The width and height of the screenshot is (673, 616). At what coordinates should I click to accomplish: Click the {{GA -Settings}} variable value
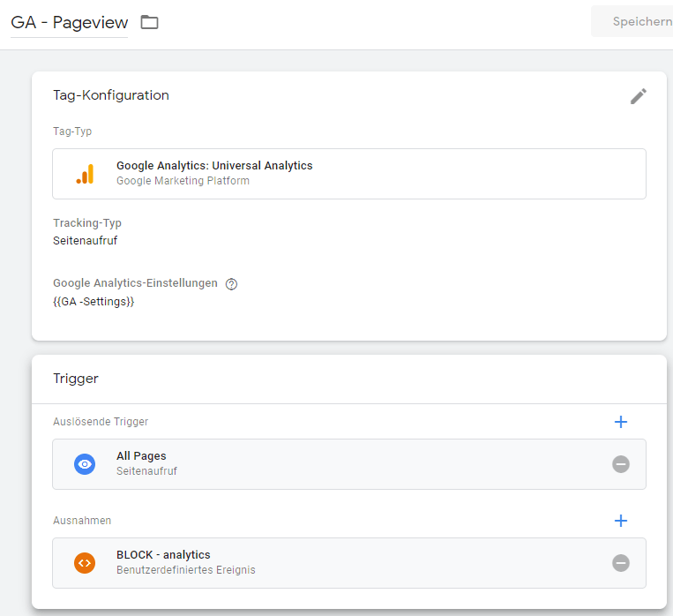click(x=93, y=302)
